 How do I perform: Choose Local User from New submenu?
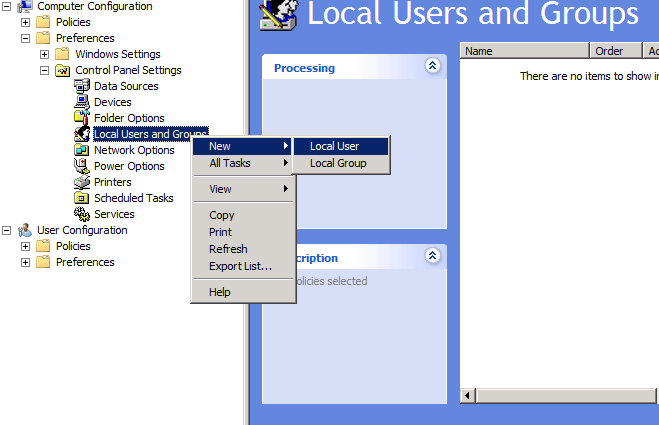pos(334,147)
